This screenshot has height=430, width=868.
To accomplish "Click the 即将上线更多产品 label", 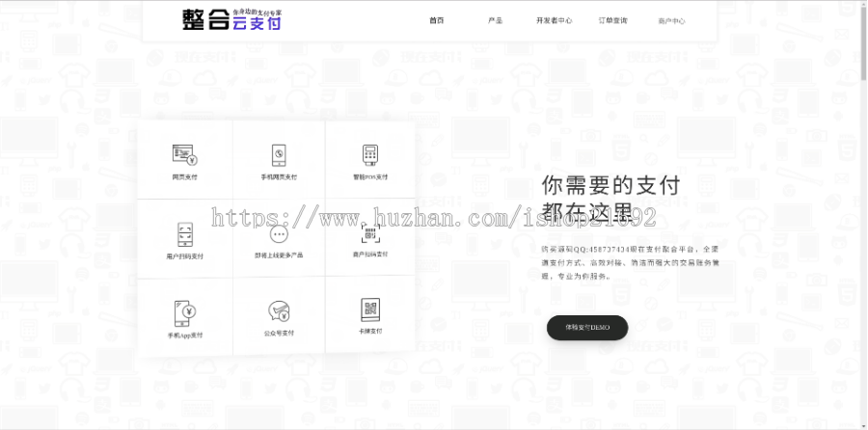I will click(x=279, y=255).
